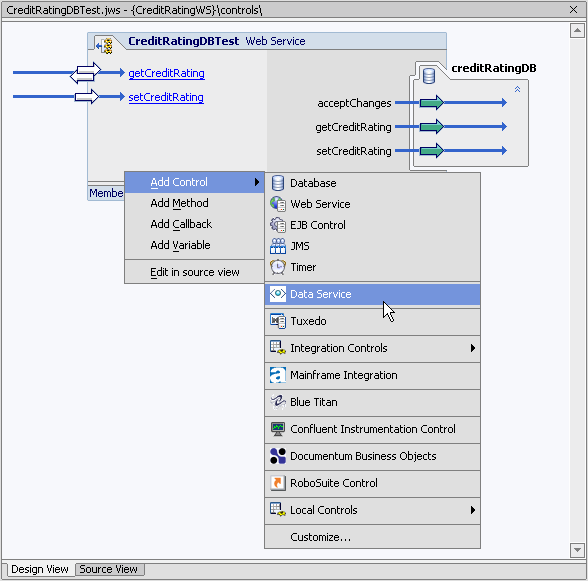
Task: Click the JMS icon in submenu
Action: pyautogui.click(x=278, y=246)
